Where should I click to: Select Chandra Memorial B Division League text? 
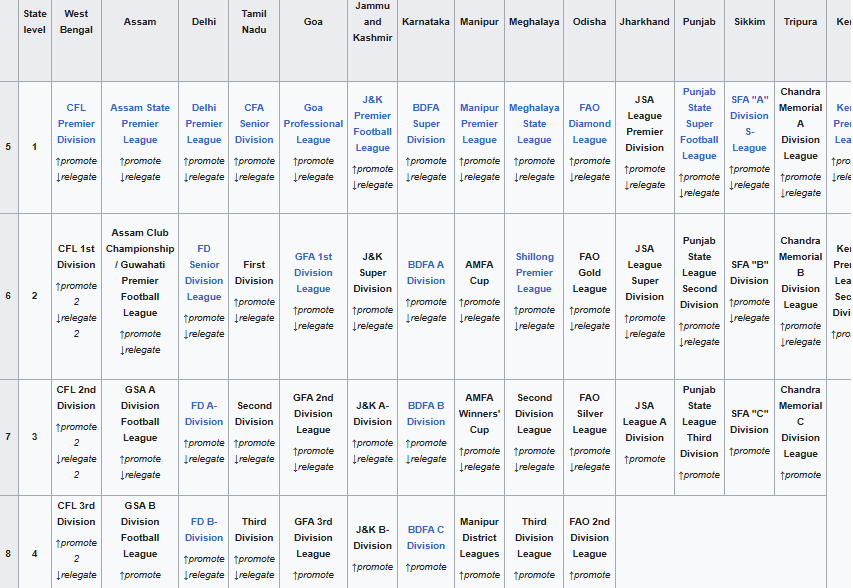point(800,273)
